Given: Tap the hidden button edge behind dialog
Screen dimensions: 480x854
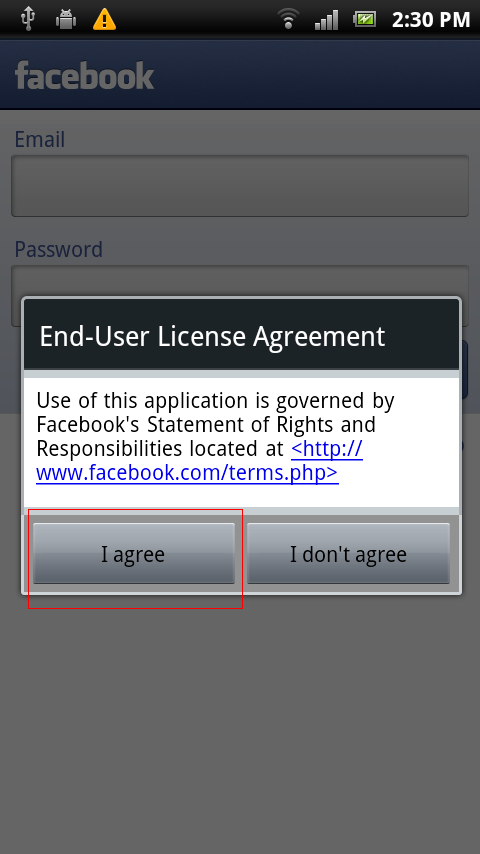Looking at the screenshot, I should point(465,369).
